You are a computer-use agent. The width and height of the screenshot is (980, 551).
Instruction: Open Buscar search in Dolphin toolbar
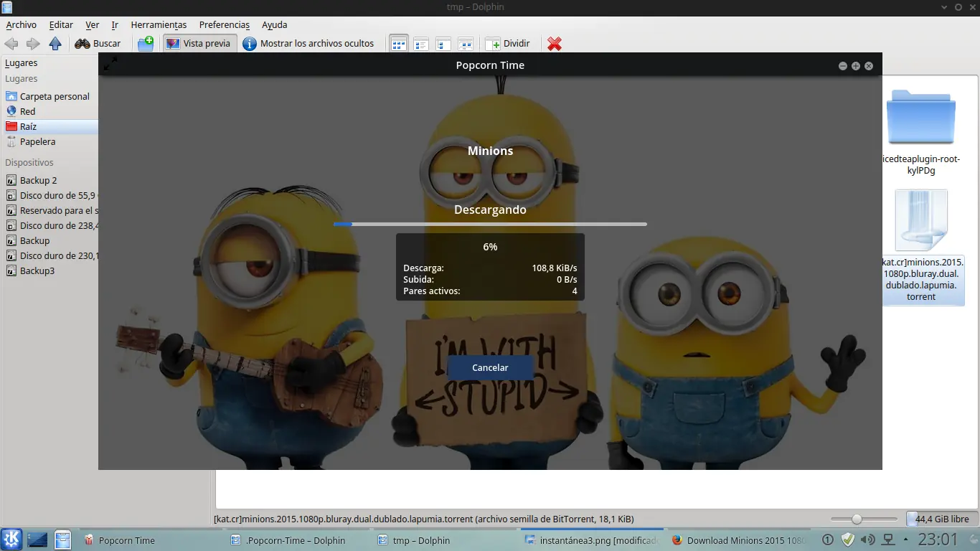click(x=98, y=44)
